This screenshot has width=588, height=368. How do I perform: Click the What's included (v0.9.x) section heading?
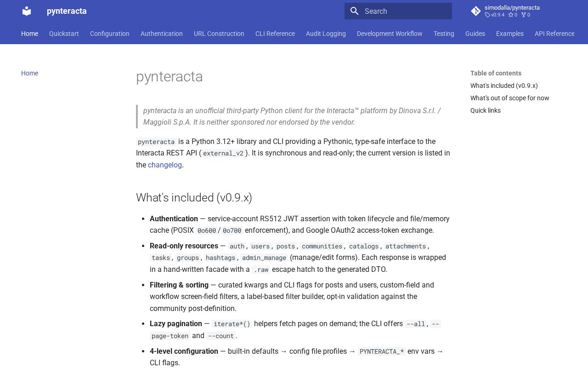[194, 197]
